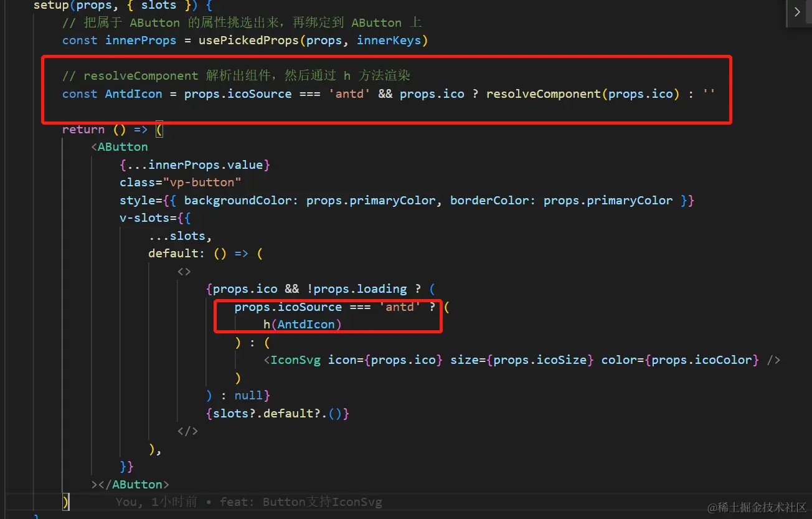Click the git blame note 'feat: Button支持IconSvg'
The height and width of the screenshot is (519, 812).
tap(300, 502)
